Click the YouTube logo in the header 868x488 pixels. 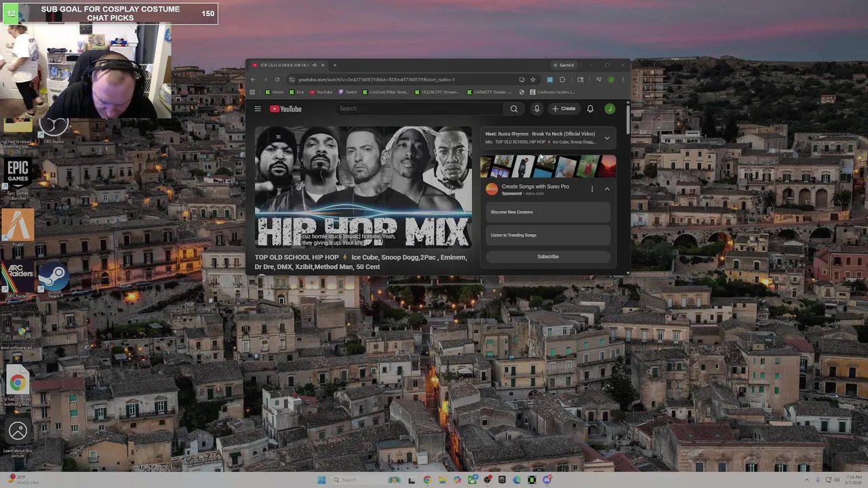(x=285, y=108)
